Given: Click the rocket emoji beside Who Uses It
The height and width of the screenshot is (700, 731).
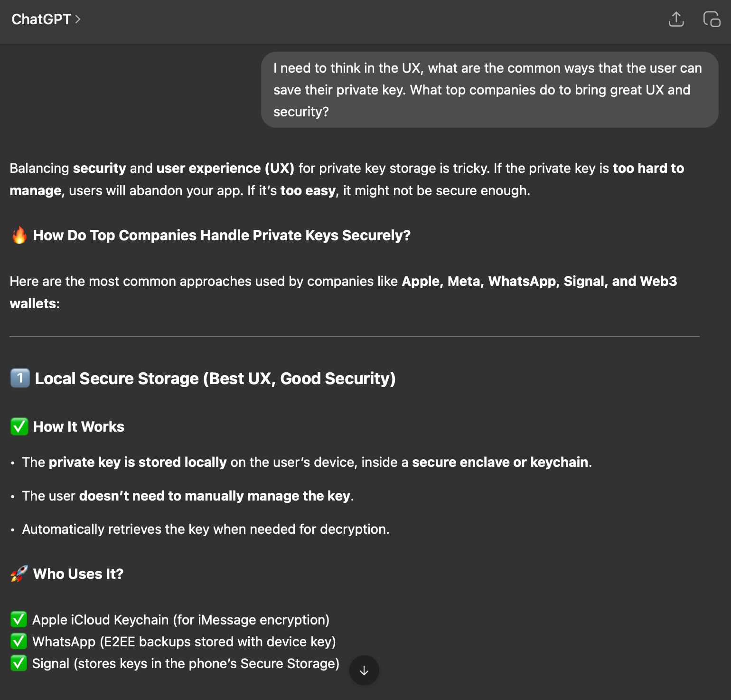Looking at the screenshot, I should (19, 574).
